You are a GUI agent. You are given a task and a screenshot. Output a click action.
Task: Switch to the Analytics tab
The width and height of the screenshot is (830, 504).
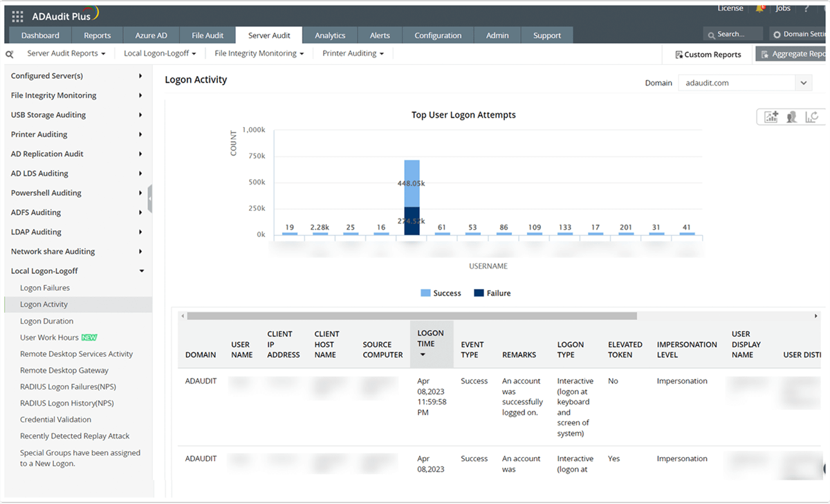[x=330, y=35]
